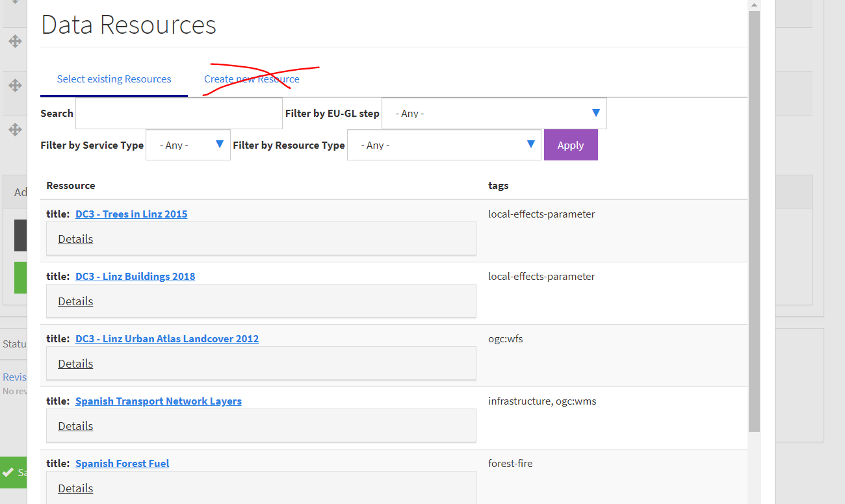This screenshot has height=504, width=845.
Task: Open the 'Spanish Transport Network Layers' link
Action: pos(158,401)
